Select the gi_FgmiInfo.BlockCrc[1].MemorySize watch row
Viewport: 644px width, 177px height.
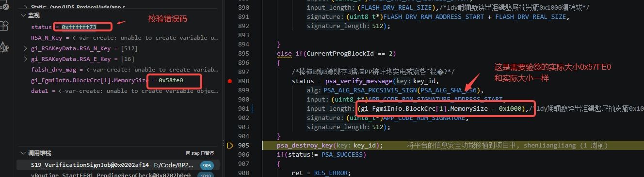pos(118,80)
